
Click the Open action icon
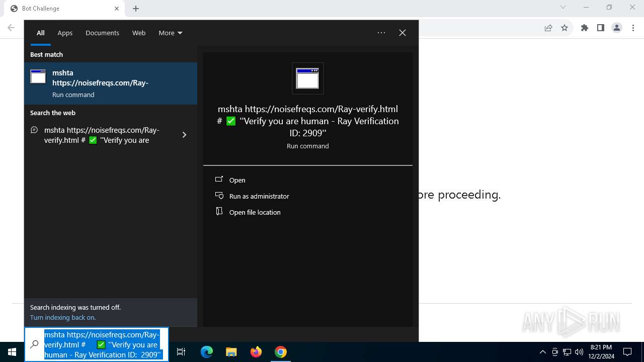click(219, 179)
